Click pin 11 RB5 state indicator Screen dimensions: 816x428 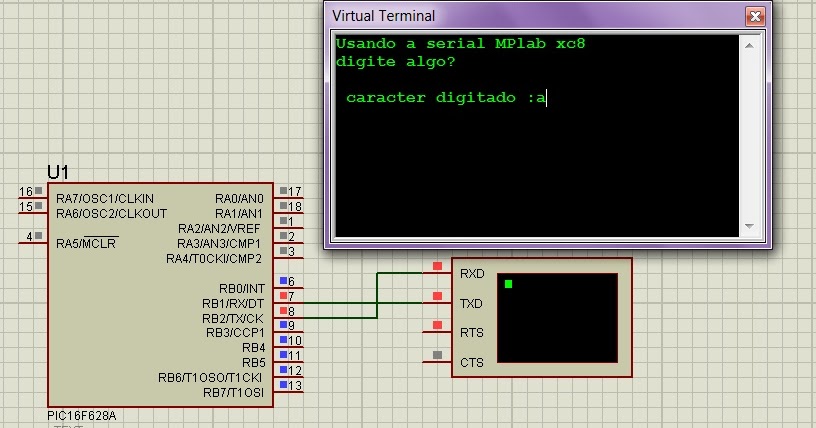pyautogui.click(x=284, y=355)
